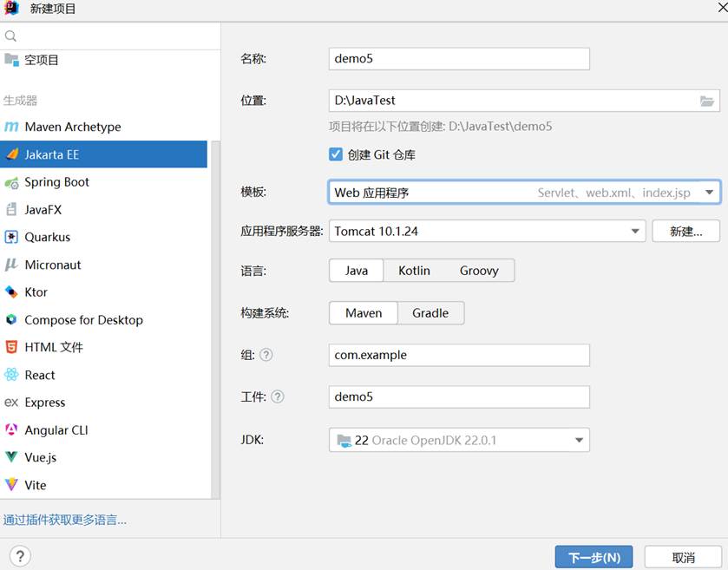Click the generator list scrollbar
This screenshot has height=570, width=728.
tap(215, 319)
